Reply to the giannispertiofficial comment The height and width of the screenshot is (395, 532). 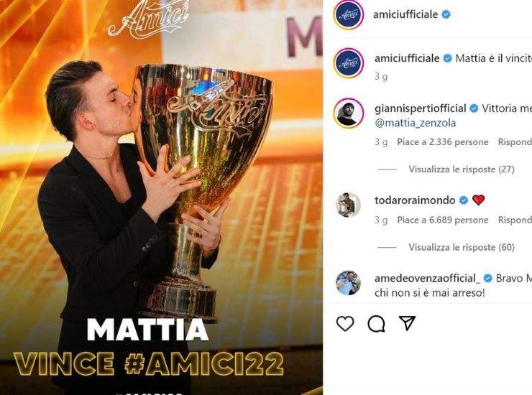click(x=515, y=141)
